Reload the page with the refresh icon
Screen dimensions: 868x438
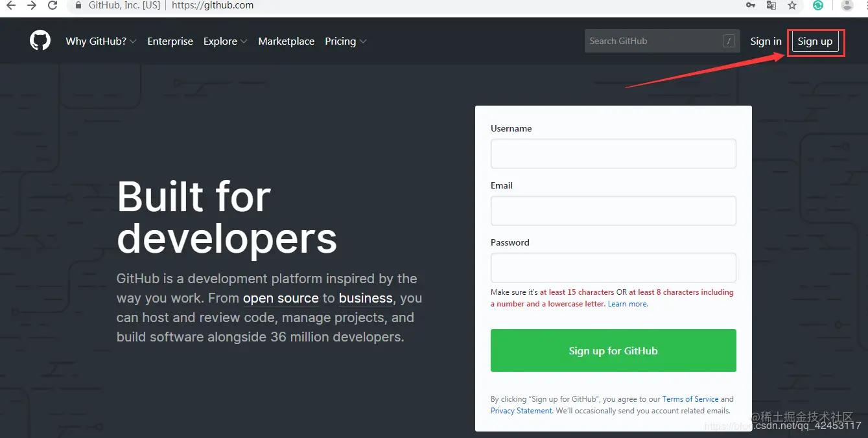click(x=52, y=5)
